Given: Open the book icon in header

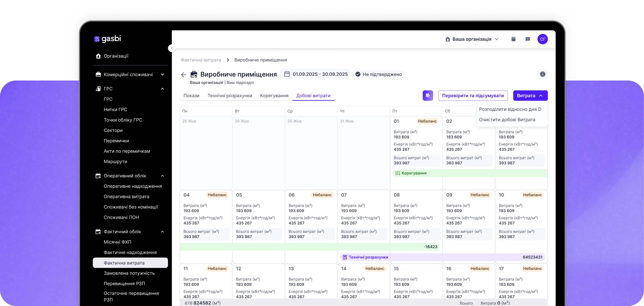Looking at the screenshot, I should [x=513, y=39].
